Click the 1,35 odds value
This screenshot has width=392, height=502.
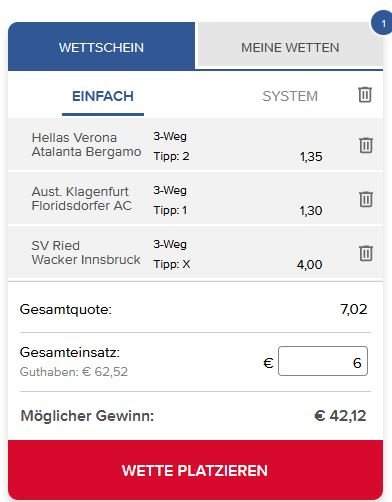[311, 157]
